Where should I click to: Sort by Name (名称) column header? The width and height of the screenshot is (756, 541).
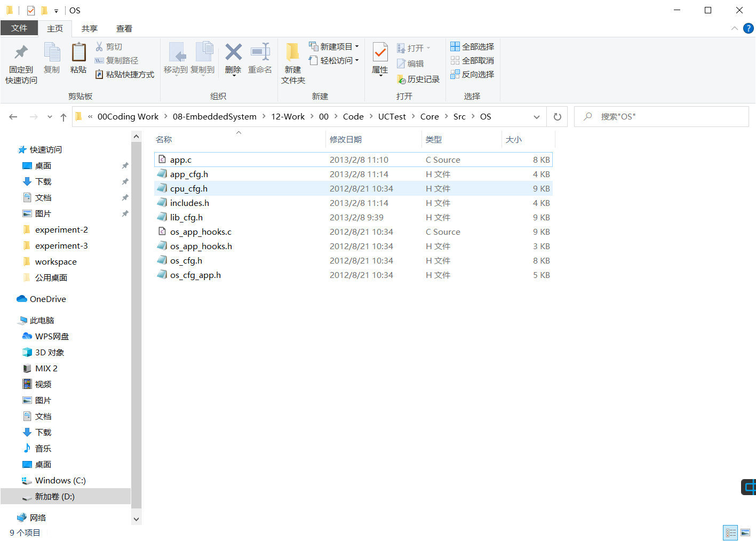[240, 139]
